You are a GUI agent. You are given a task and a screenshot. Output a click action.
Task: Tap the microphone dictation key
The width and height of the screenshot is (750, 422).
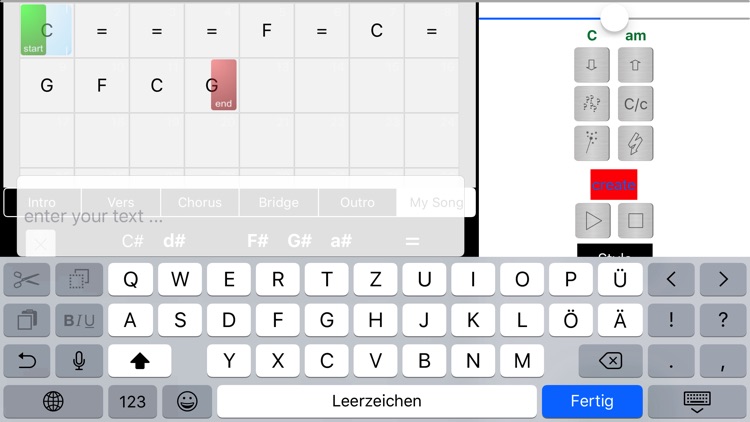coord(79,361)
